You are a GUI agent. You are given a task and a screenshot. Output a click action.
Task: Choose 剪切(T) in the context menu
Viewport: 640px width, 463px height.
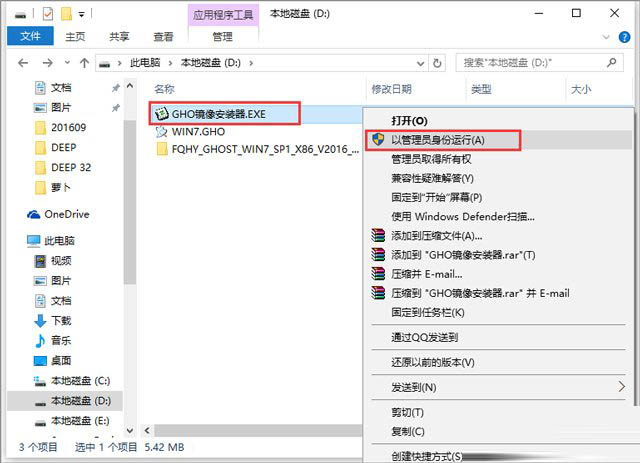coord(407,412)
